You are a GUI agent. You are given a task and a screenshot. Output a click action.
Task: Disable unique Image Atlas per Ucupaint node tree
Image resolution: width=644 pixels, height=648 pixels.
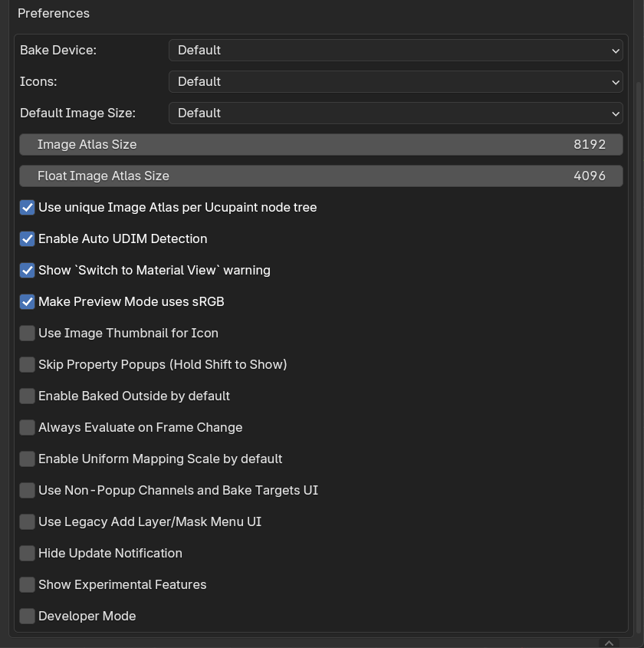[x=28, y=208]
